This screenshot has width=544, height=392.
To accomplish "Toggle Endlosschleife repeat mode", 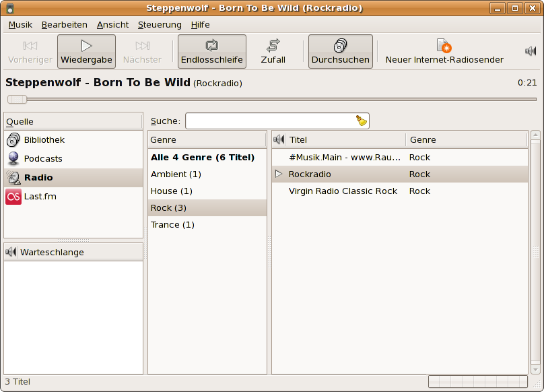I will [x=211, y=52].
